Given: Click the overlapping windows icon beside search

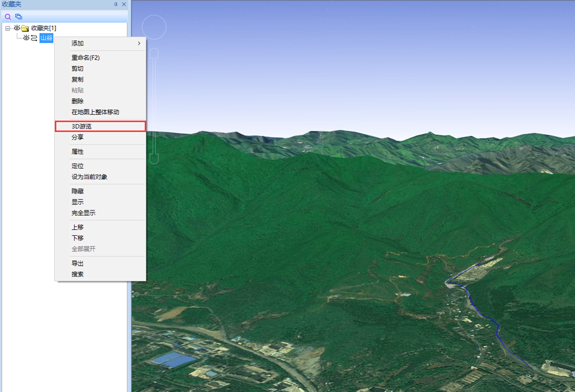Looking at the screenshot, I should coord(19,16).
